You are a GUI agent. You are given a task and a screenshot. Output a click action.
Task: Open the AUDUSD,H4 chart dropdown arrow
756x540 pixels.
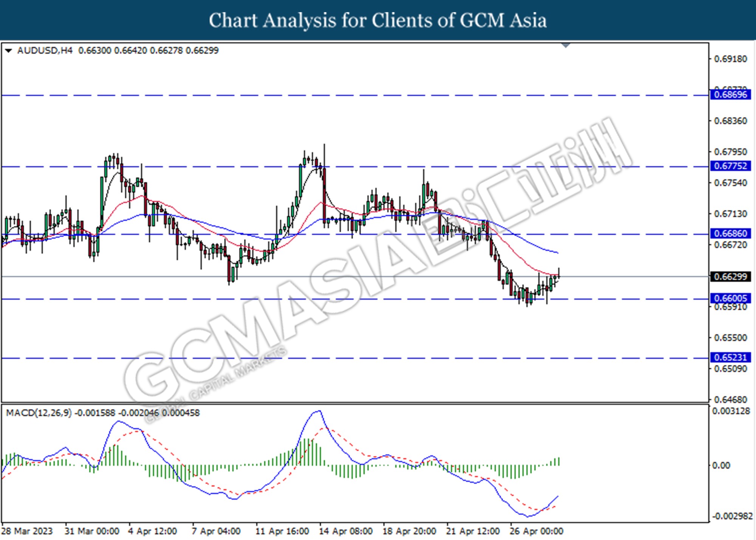point(9,50)
